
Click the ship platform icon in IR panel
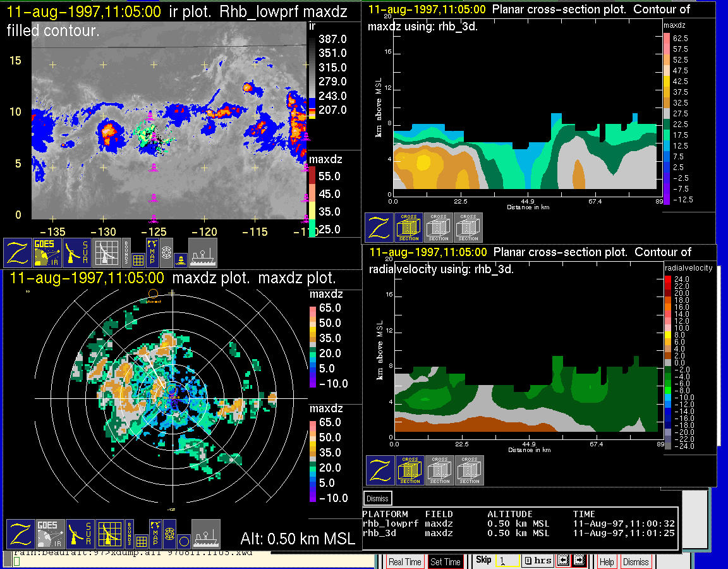coord(203,252)
